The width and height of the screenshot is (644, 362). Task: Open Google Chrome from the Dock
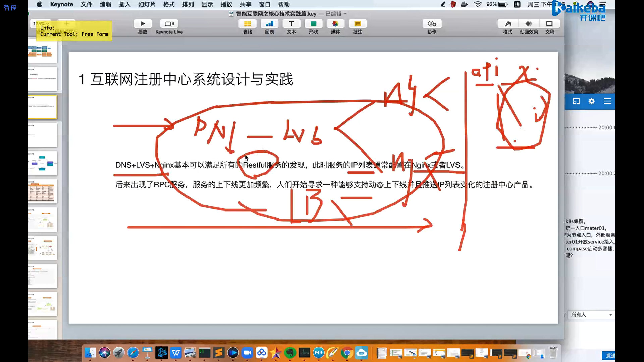[x=347, y=353]
